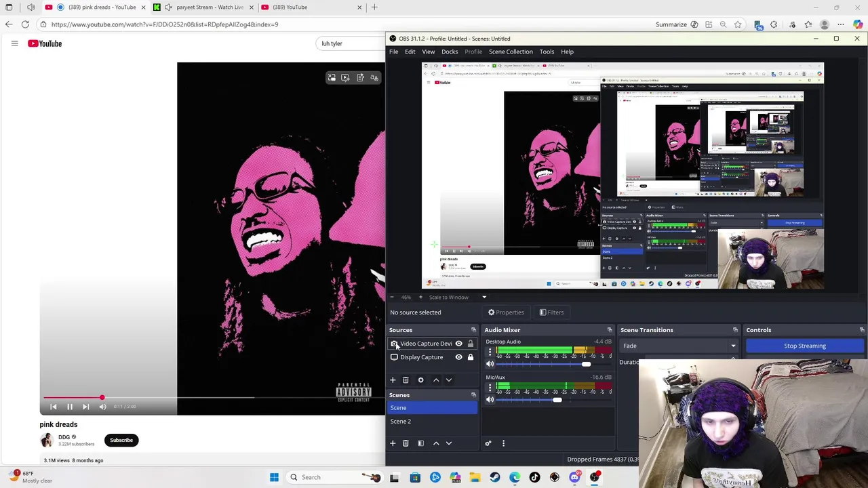
Task: Mute the YouTube player volume
Action: [x=102, y=407]
